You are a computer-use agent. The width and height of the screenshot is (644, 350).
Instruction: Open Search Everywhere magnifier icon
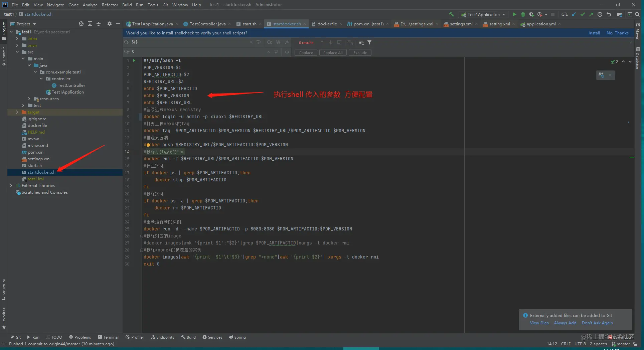[x=637, y=14]
